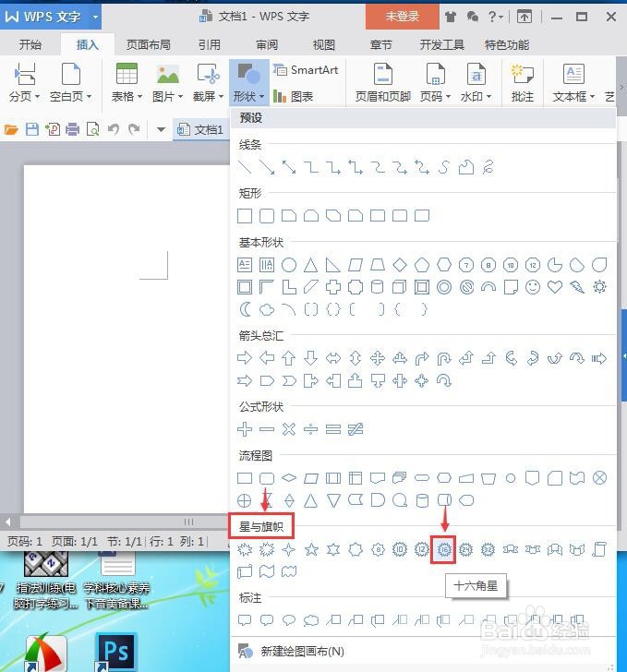Select the 16-point star shape
Viewport: 627px width, 672px height.
[444, 549]
